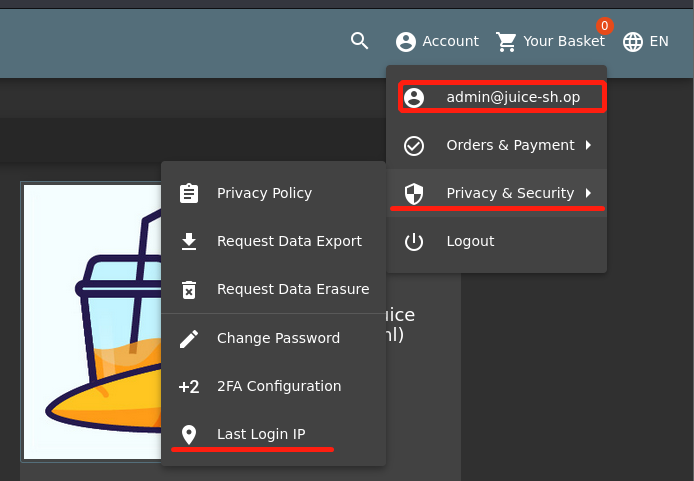Click the Request Data Erasure trash icon

(189, 289)
